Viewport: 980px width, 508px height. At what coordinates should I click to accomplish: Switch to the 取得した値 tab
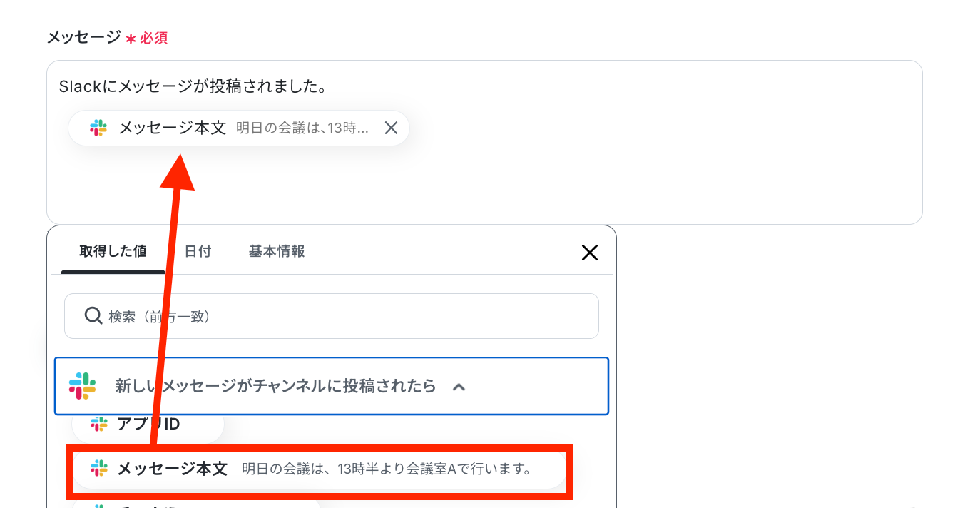113,251
